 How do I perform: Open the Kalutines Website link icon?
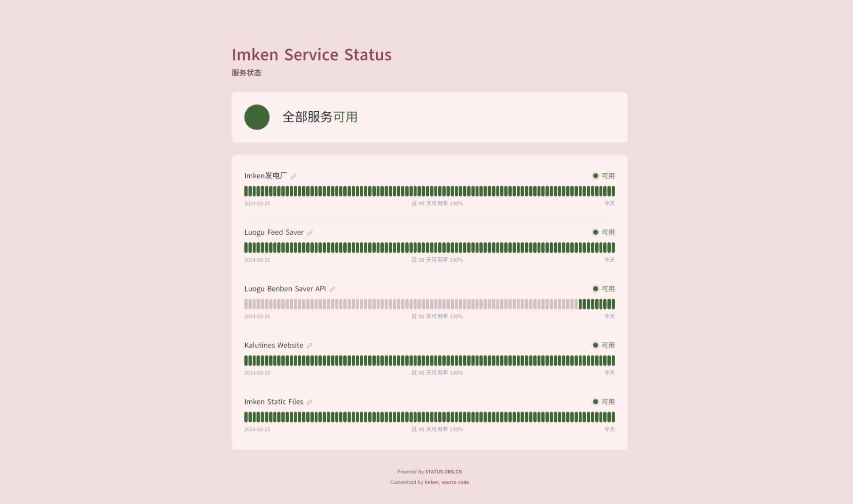309,346
